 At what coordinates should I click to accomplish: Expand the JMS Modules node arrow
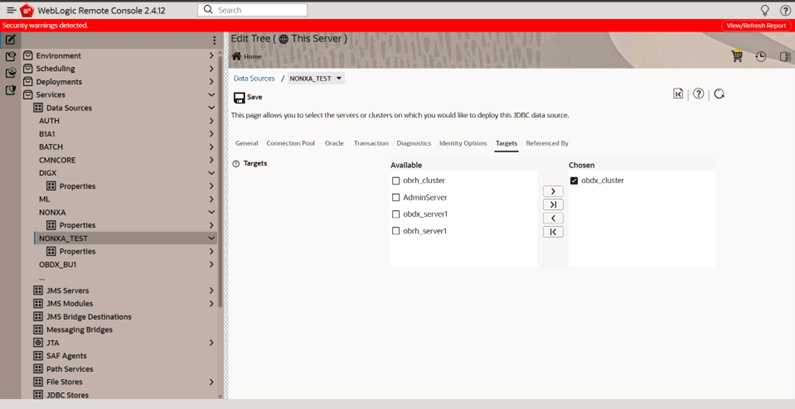tap(211, 304)
